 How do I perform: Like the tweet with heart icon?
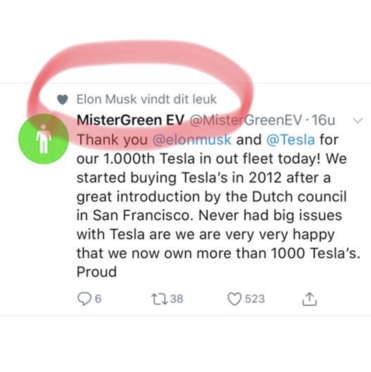coord(234,299)
